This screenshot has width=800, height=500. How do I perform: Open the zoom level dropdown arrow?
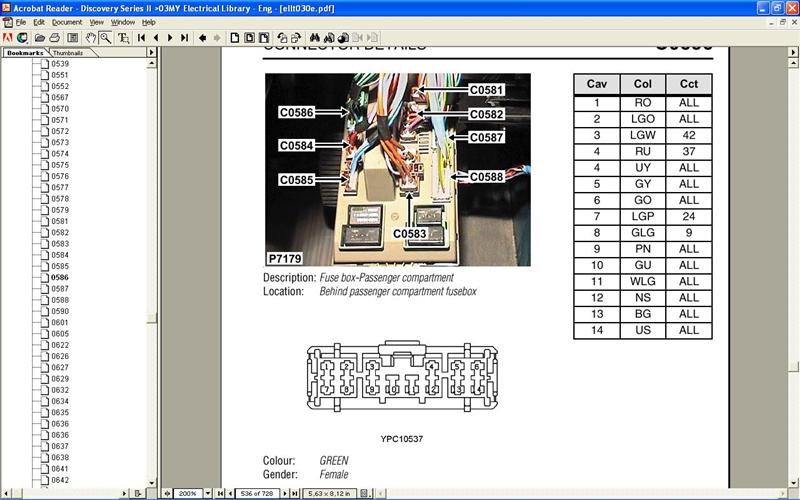tap(208, 493)
